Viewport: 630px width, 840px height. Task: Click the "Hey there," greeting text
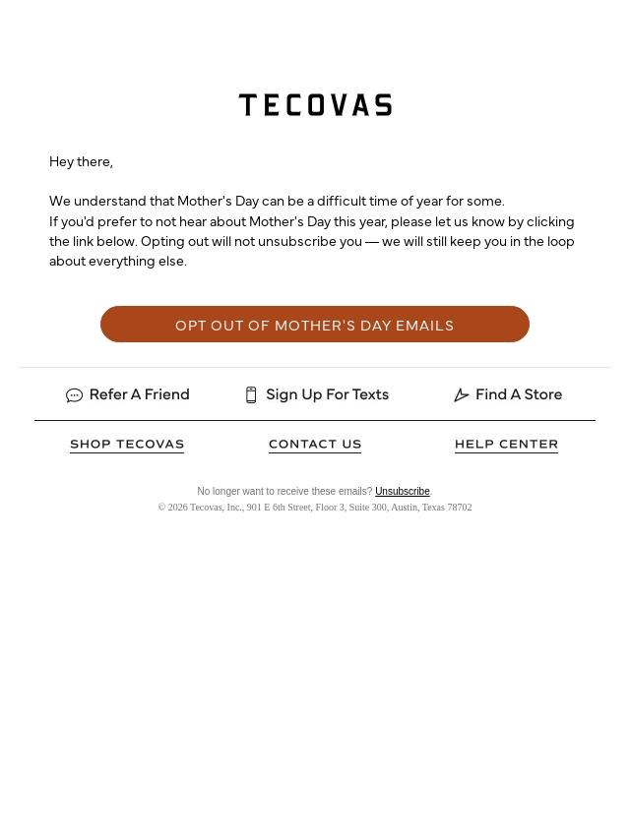click(81, 161)
